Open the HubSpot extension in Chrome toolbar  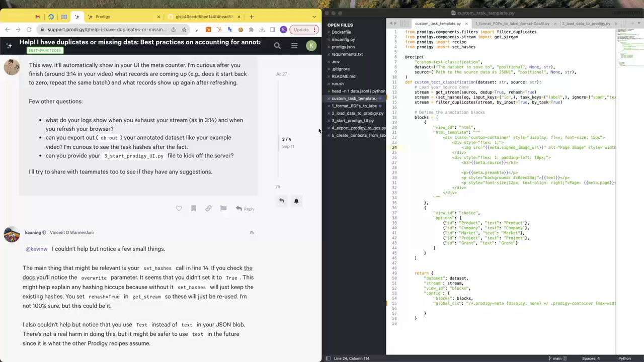click(208, 30)
